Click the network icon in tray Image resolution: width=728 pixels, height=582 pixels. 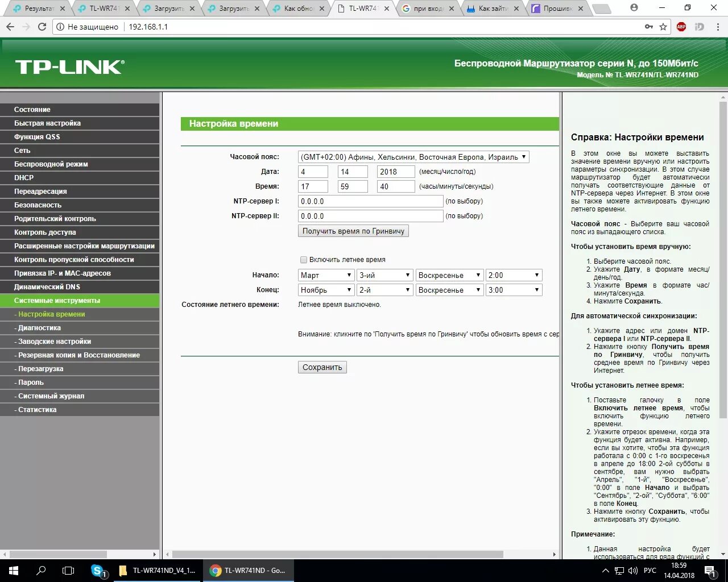pos(619,571)
